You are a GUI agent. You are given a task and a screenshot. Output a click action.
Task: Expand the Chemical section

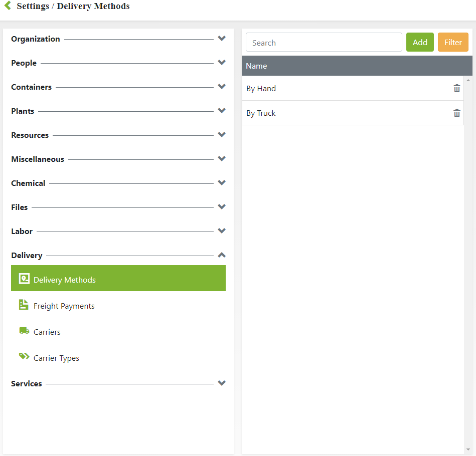(222, 183)
